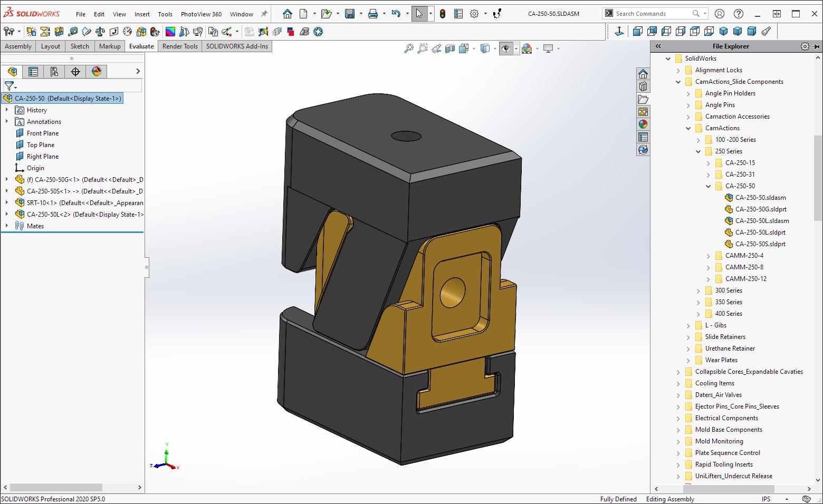Toggle Hide/Show Items eye button
The height and width of the screenshot is (504, 823).
click(x=506, y=49)
